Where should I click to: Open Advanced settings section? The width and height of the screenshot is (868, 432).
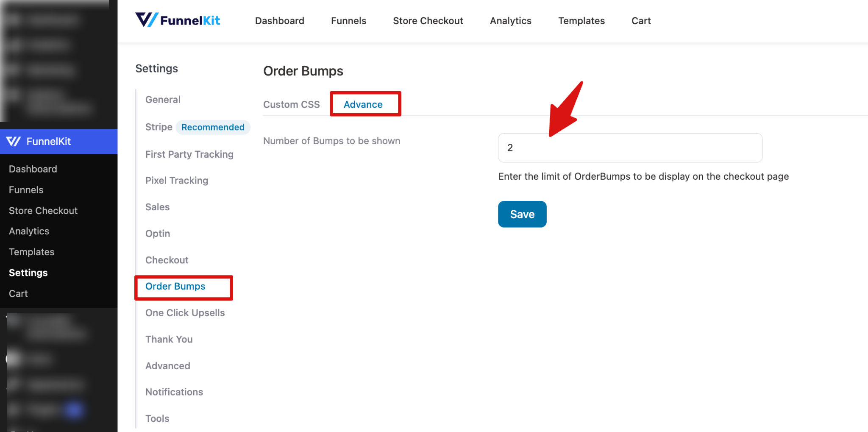pyautogui.click(x=168, y=365)
